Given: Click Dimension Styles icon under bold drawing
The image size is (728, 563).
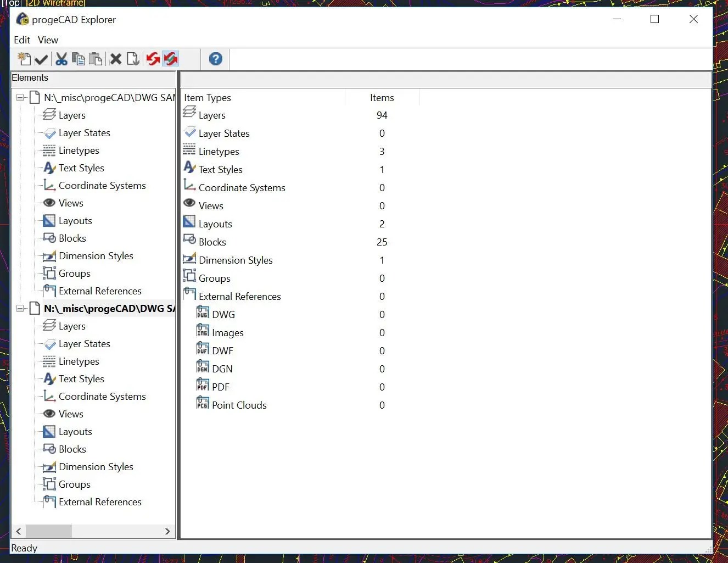Looking at the screenshot, I should [x=49, y=467].
